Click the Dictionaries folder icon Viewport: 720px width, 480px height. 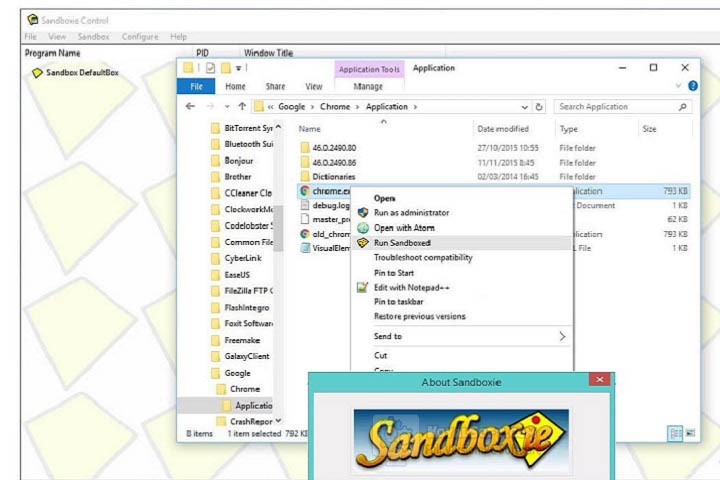point(304,176)
